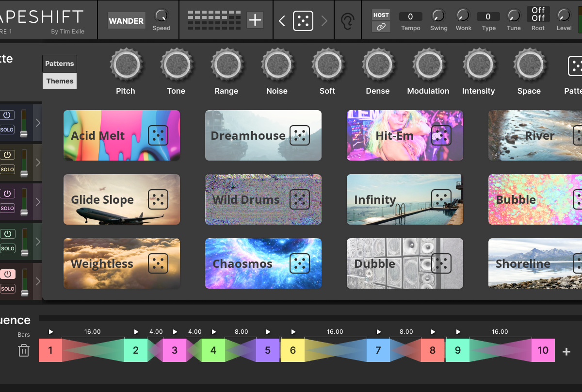The image size is (582, 392).
Task: Click the dice on Chaosmos theme
Action: (299, 263)
